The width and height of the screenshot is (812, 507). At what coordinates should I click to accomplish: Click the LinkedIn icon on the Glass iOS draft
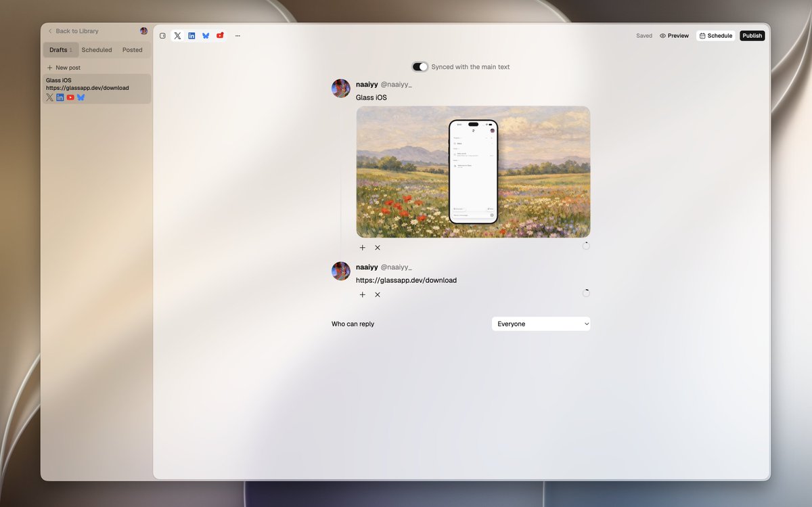tap(60, 97)
